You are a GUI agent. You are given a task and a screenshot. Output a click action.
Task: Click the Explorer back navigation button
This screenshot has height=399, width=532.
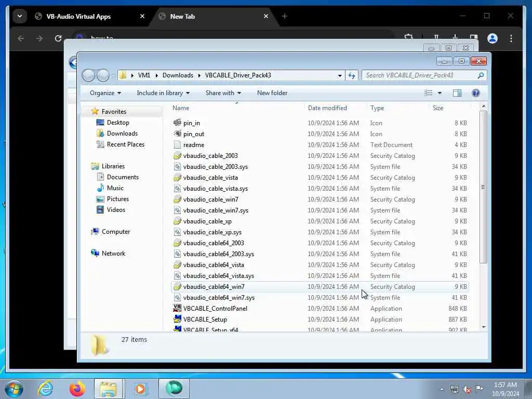click(88, 75)
